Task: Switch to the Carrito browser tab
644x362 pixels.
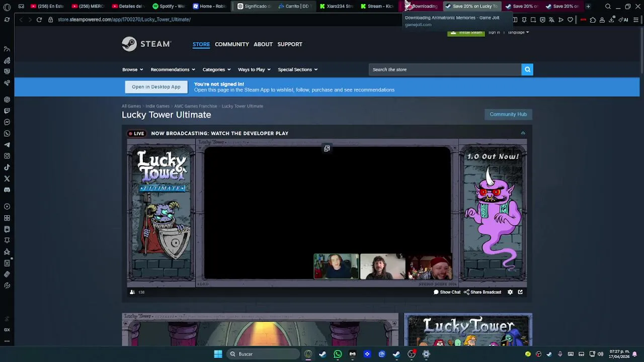Action: 295,7
